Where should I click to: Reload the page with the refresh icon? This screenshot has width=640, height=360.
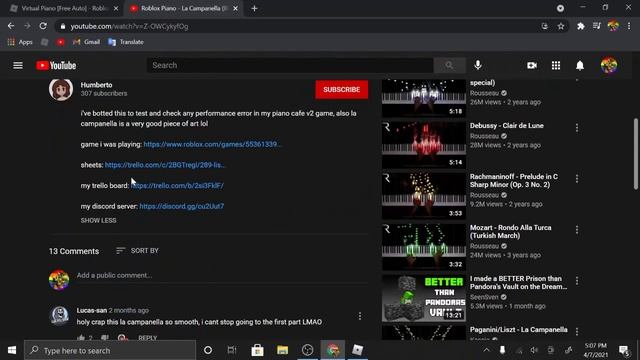(43, 26)
